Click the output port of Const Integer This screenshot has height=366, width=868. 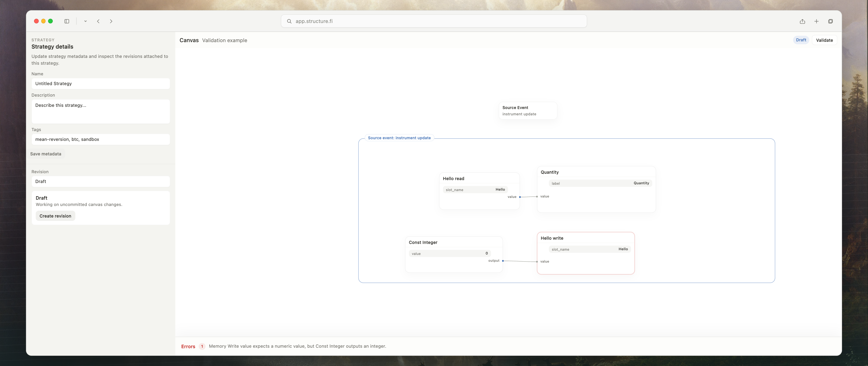pyautogui.click(x=503, y=261)
